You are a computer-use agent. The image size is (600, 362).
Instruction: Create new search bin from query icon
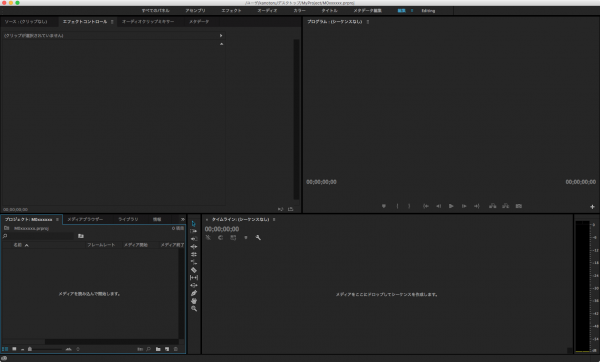pos(81,236)
